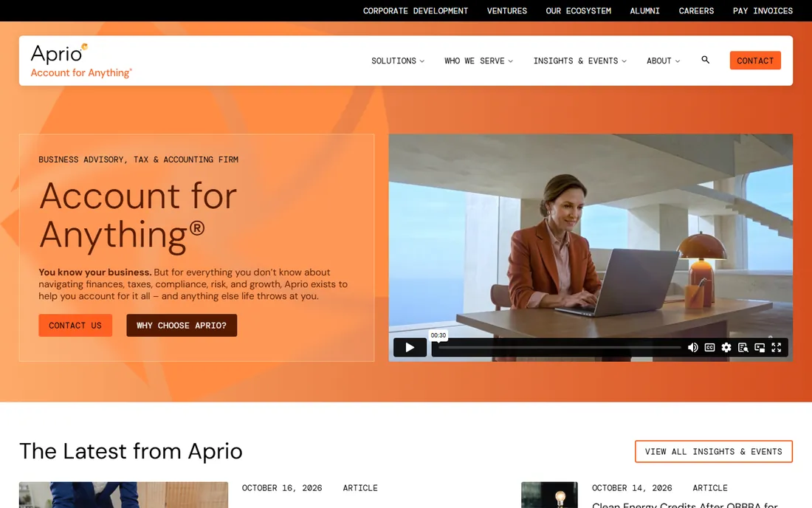Open video settings gear icon
Screen dimensions: 812x508
(726, 348)
